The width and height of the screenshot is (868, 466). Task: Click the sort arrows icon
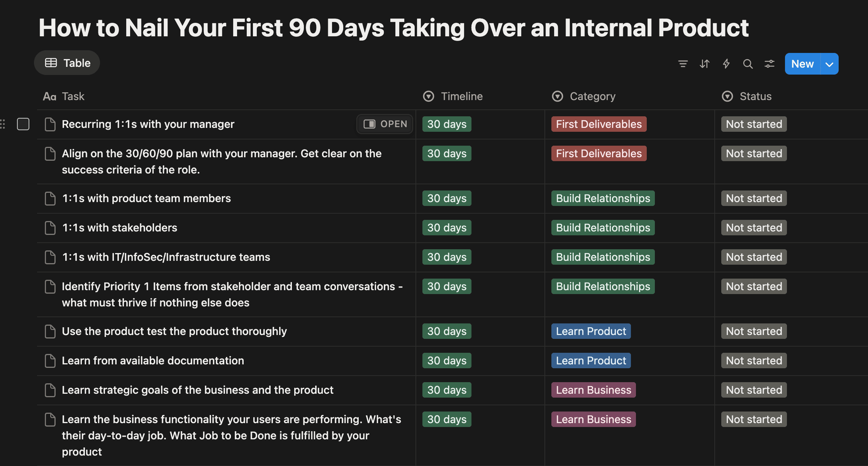pos(704,64)
